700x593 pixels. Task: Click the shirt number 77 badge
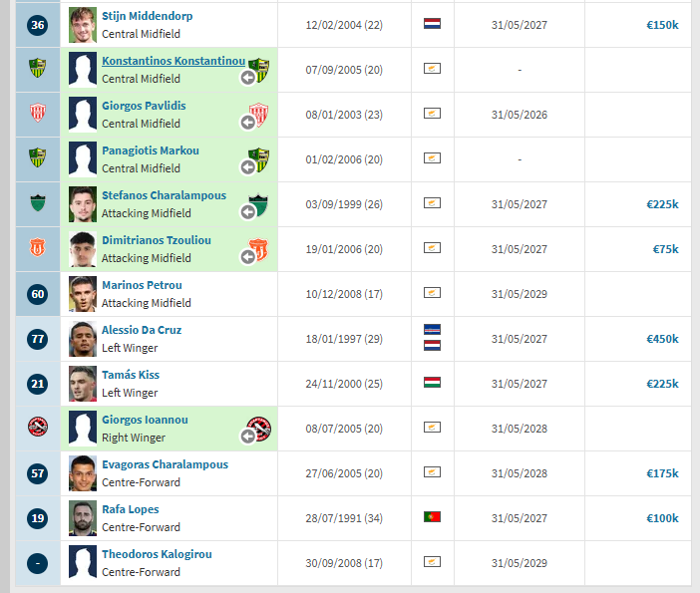coord(38,339)
